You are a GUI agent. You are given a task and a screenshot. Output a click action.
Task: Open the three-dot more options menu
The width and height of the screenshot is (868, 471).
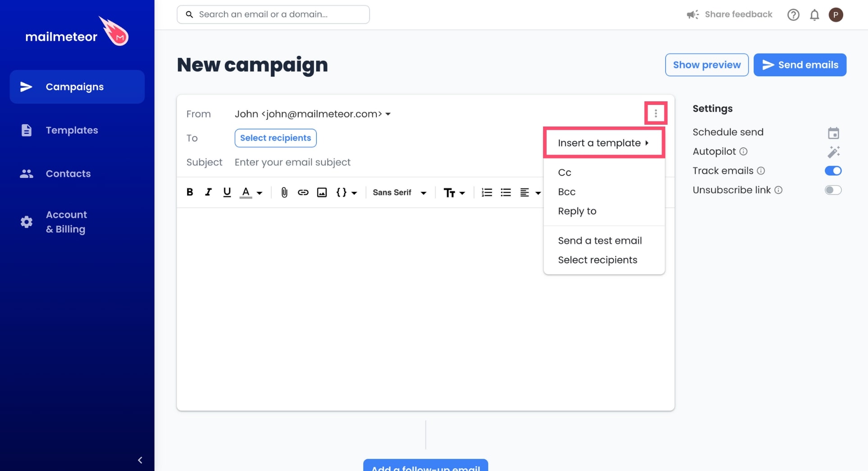point(656,113)
